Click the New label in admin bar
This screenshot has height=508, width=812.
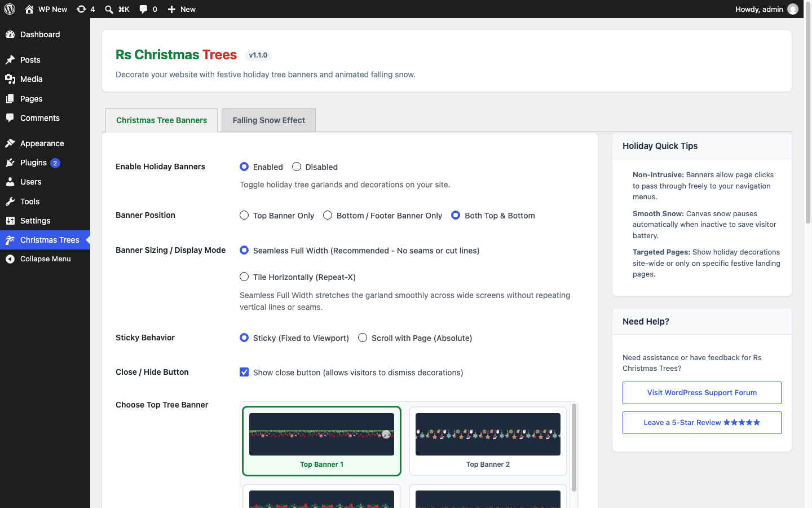188,9
